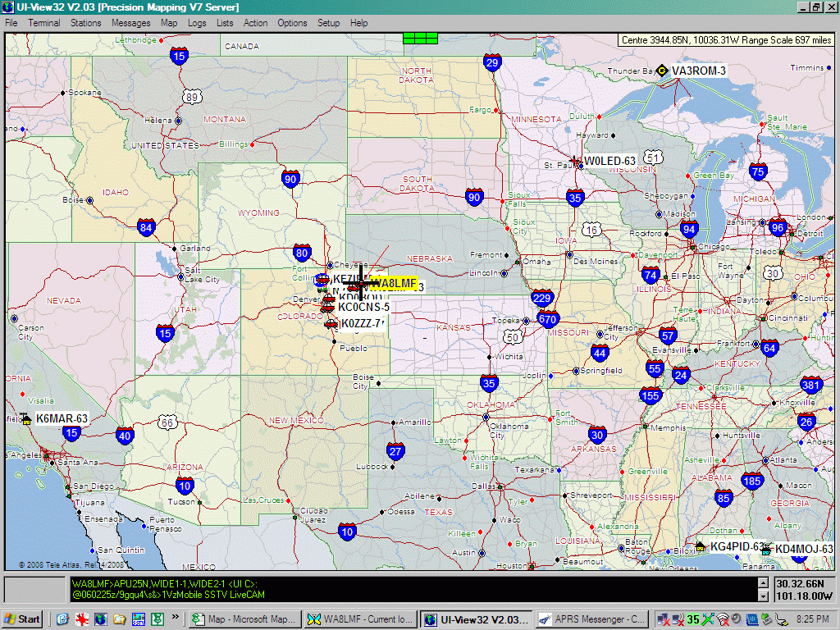840x630 pixels.
Task: Click the blue book tray icon
Action: coord(751,619)
